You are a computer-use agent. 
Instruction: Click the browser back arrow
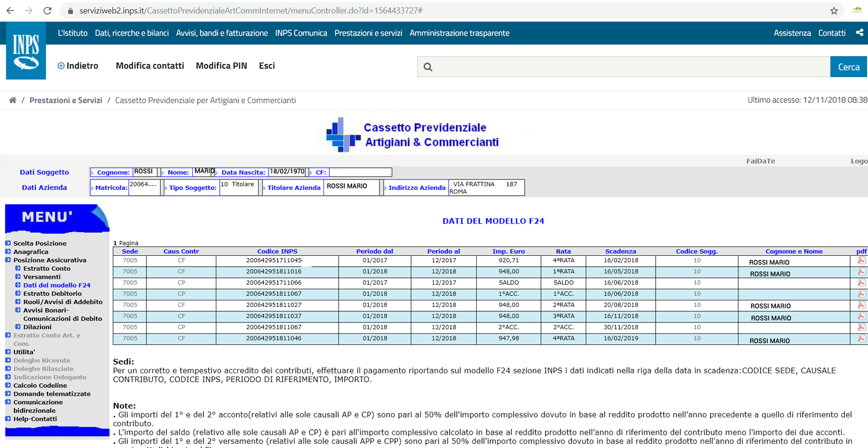[10, 10]
